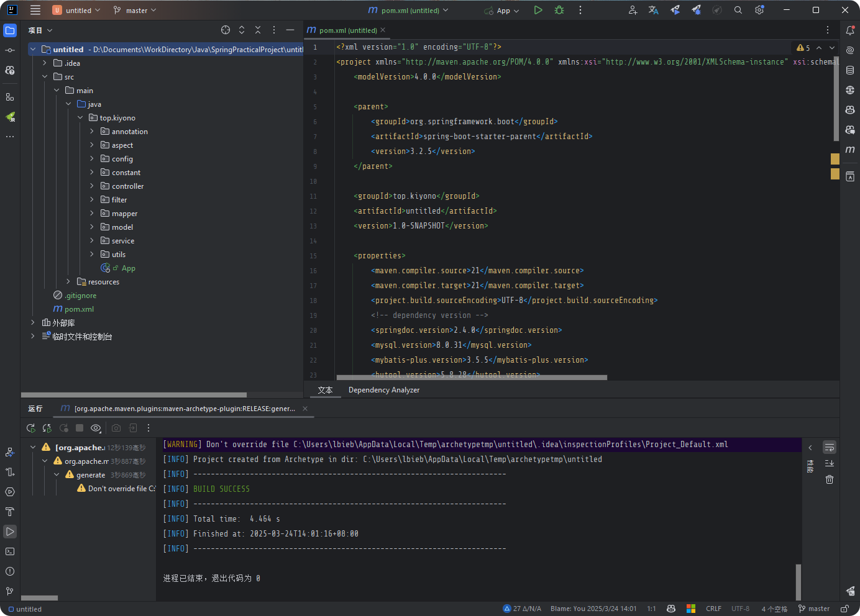Screen dimensions: 860x616
Task: Open the master branch dropdown in title bar
Action: 135,10
